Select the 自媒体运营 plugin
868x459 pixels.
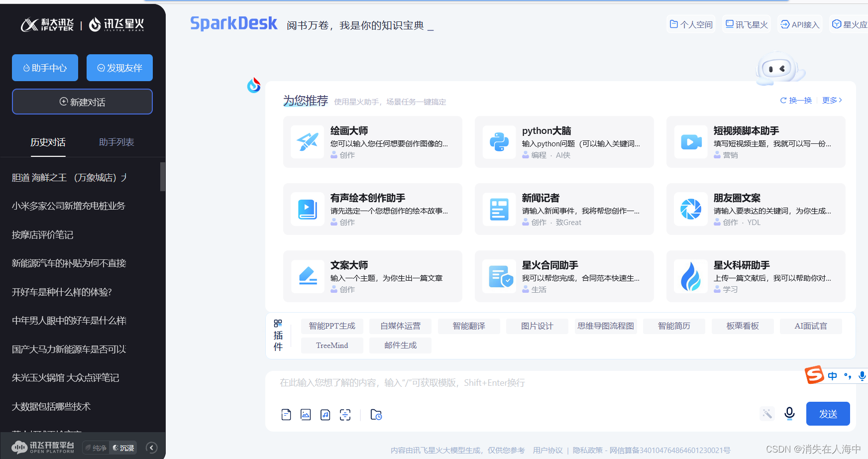(x=400, y=326)
